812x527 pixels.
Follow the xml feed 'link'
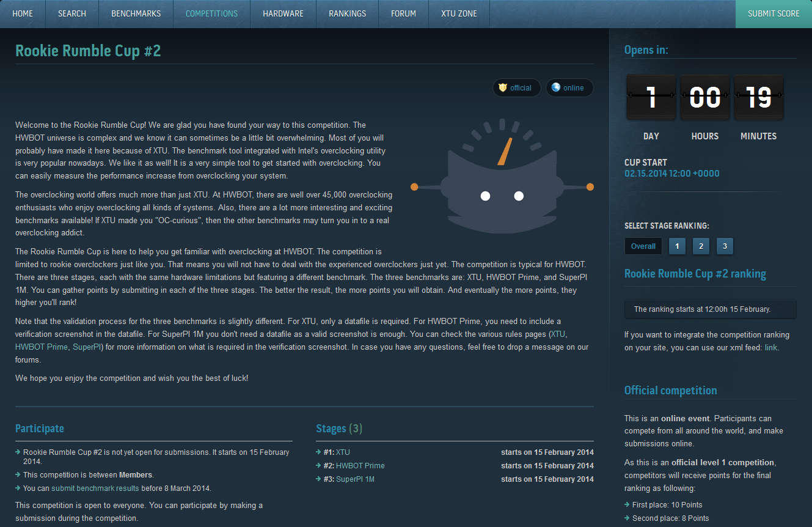tap(771, 347)
